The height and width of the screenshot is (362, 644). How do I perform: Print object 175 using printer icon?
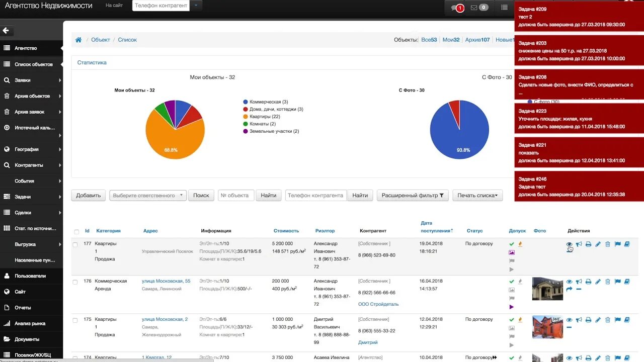tap(588, 320)
